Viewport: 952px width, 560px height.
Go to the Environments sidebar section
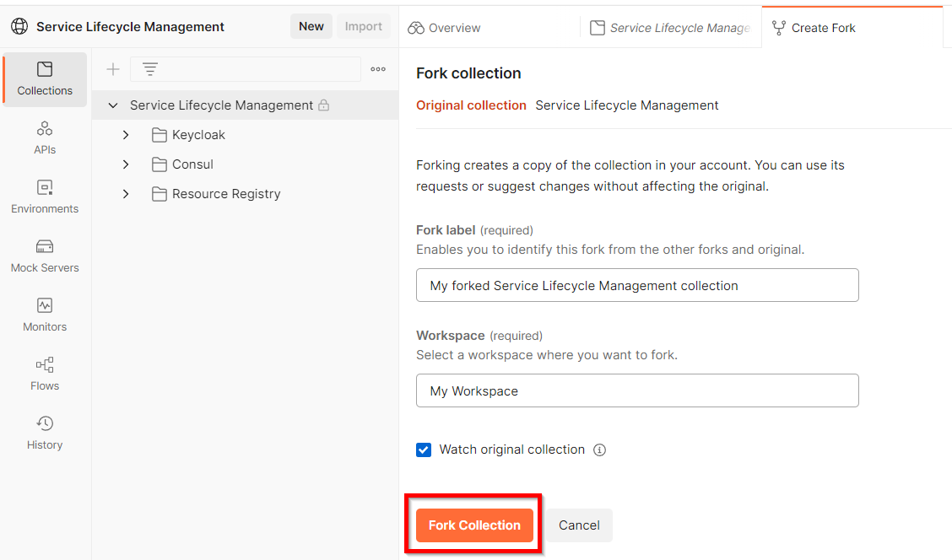click(x=45, y=197)
